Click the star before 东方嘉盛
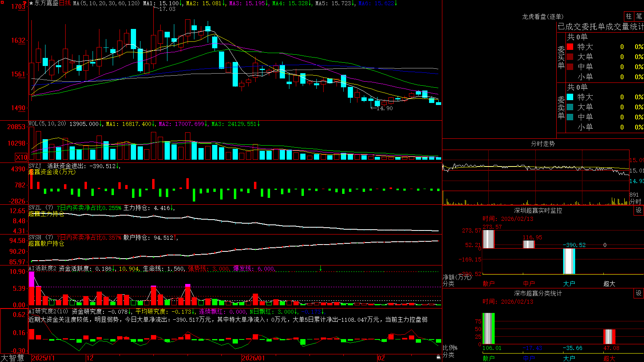This screenshot has width=644, height=362. 31,3
